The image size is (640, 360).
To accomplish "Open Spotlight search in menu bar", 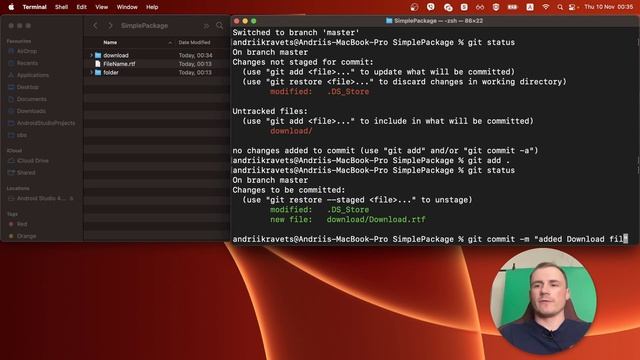I will click(x=560, y=7).
